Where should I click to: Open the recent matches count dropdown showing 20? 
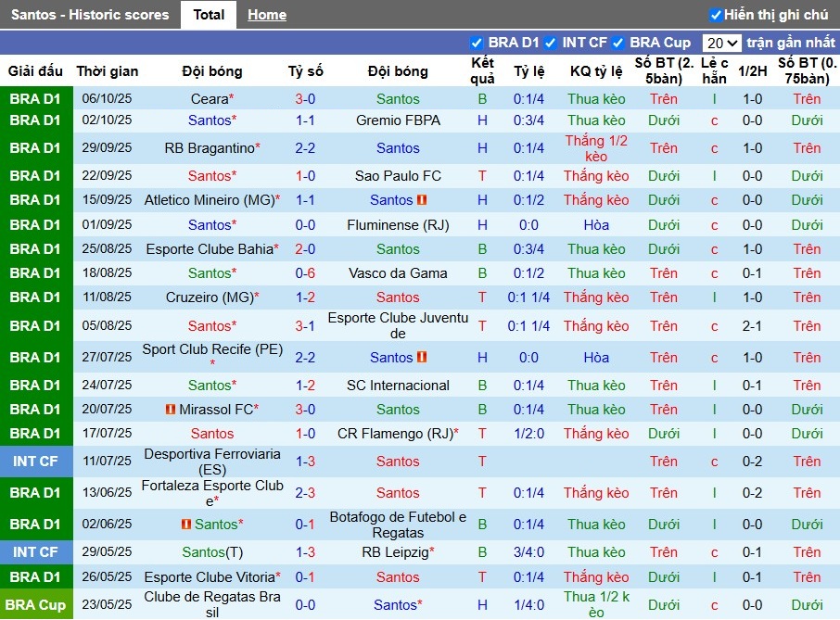(x=721, y=43)
